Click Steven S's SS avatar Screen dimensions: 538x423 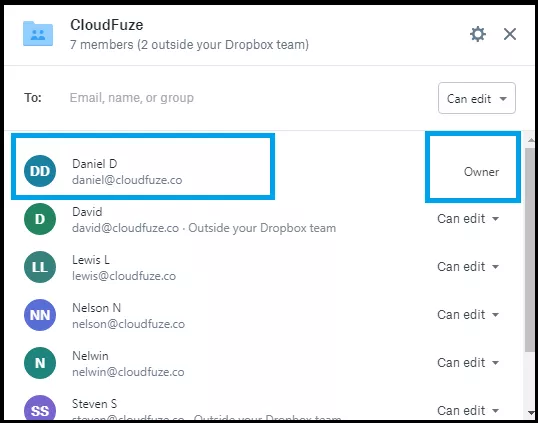[40, 408]
